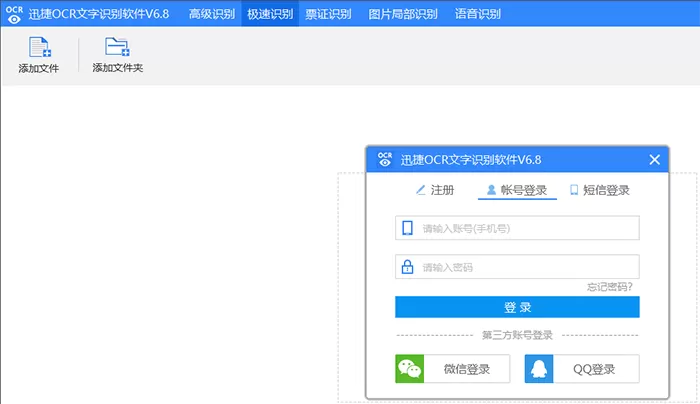Open the 忘记密码? link
Image resolution: width=700 pixels, height=404 pixels.
coord(609,287)
